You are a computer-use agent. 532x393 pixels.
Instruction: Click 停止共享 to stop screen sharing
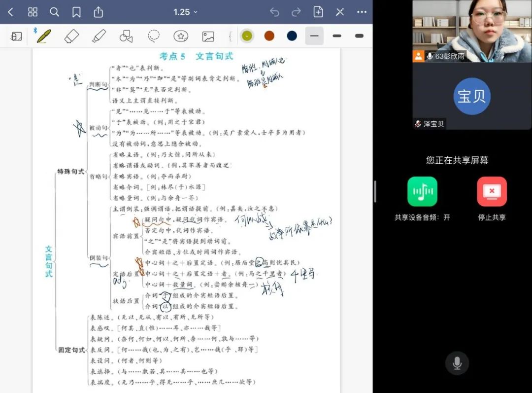tap(492, 191)
